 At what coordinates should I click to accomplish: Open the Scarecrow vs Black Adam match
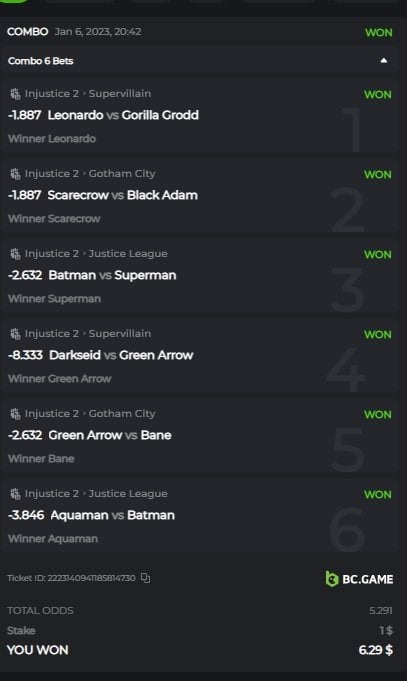tap(122, 195)
